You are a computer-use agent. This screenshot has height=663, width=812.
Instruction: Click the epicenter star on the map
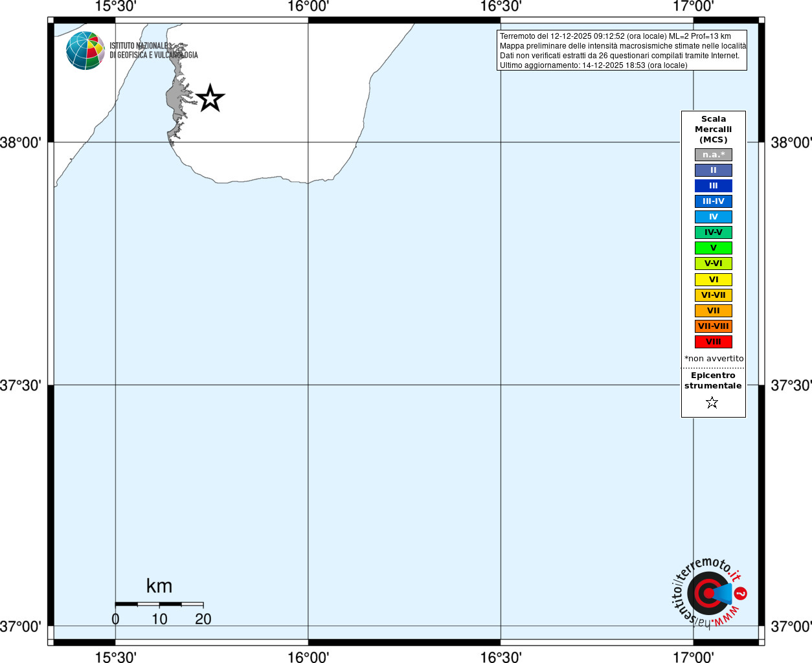pyautogui.click(x=210, y=98)
